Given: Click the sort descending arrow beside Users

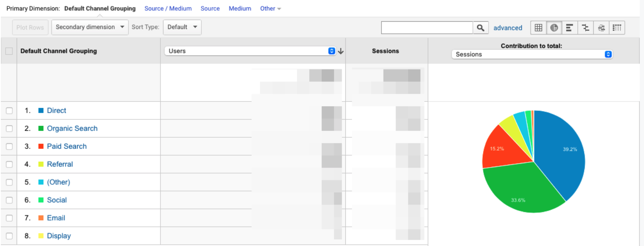Looking at the screenshot, I should click(341, 51).
